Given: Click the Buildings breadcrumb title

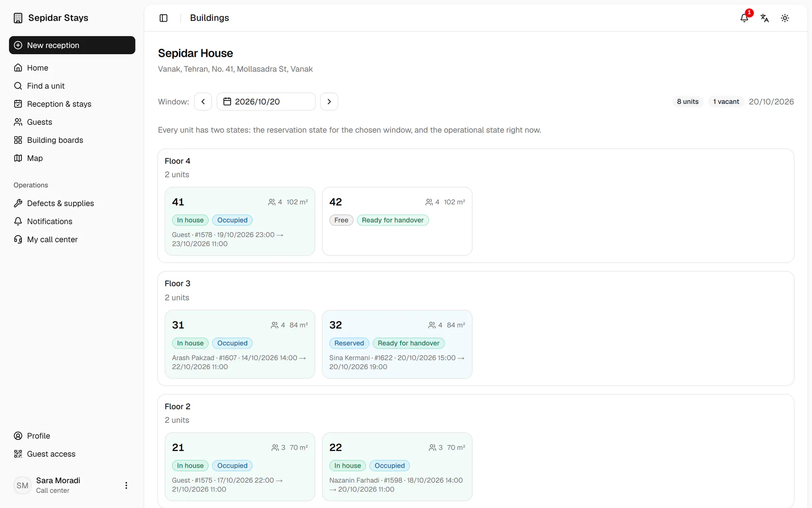Looking at the screenshot, I should point(209,18).
